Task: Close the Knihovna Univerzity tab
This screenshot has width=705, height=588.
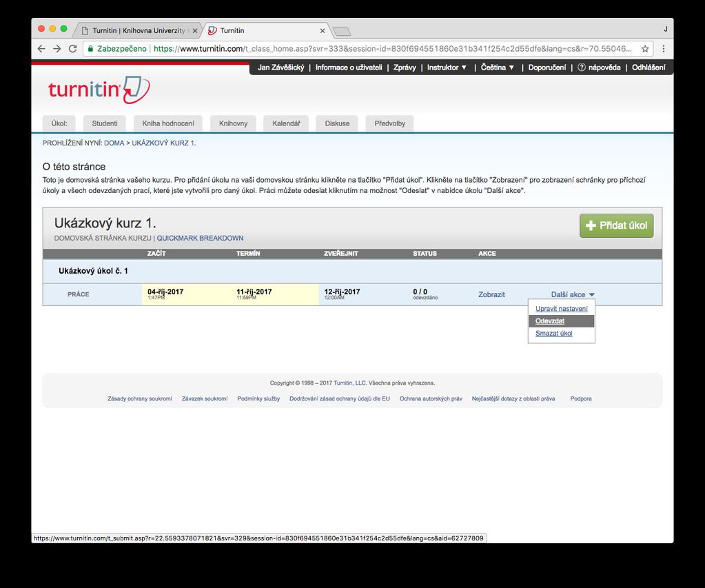Action: [x=194, y=30]
